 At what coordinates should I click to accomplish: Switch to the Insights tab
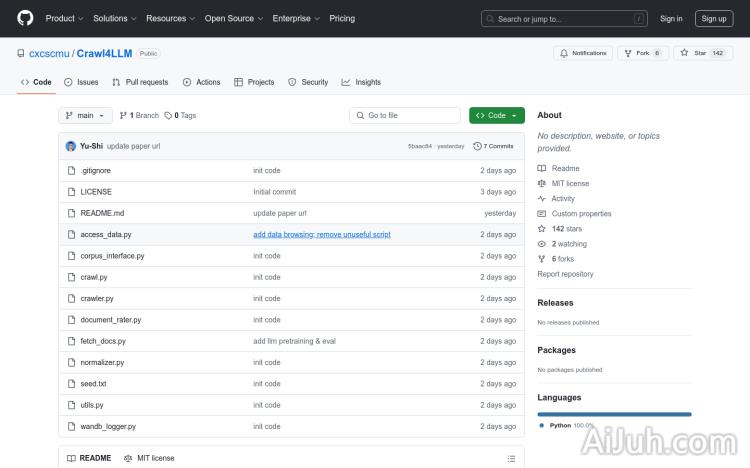pyautogui.click(x=361, y=82)
